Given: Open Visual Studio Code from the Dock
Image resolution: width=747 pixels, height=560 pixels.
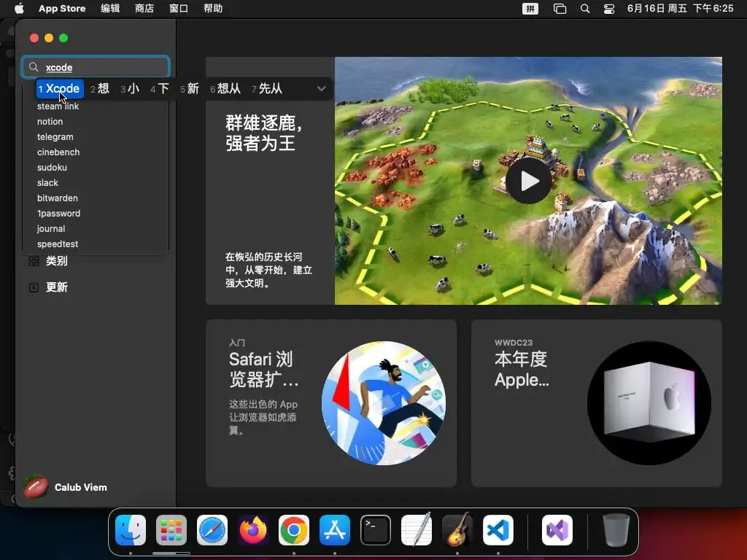Looking at the screenshot, I should coord(498,530).
